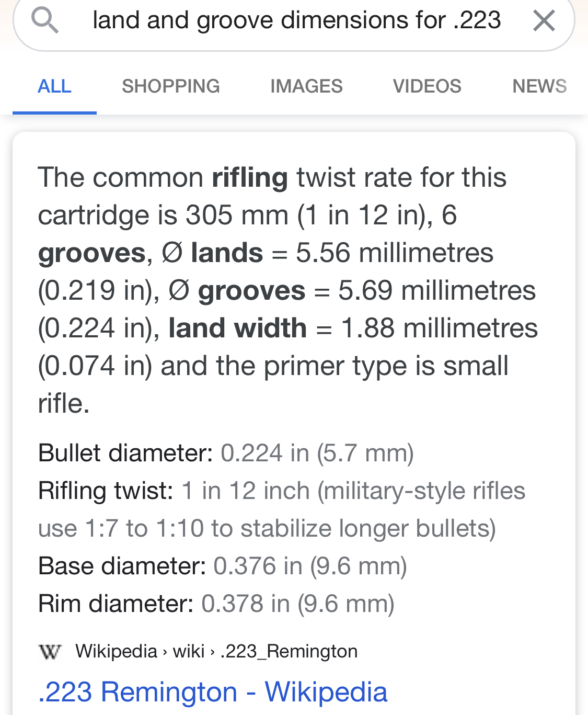This screenshot has height=715, width=588.
Task: Open the .223 Remington - Wikipedia link
Action: coord(213,691)
